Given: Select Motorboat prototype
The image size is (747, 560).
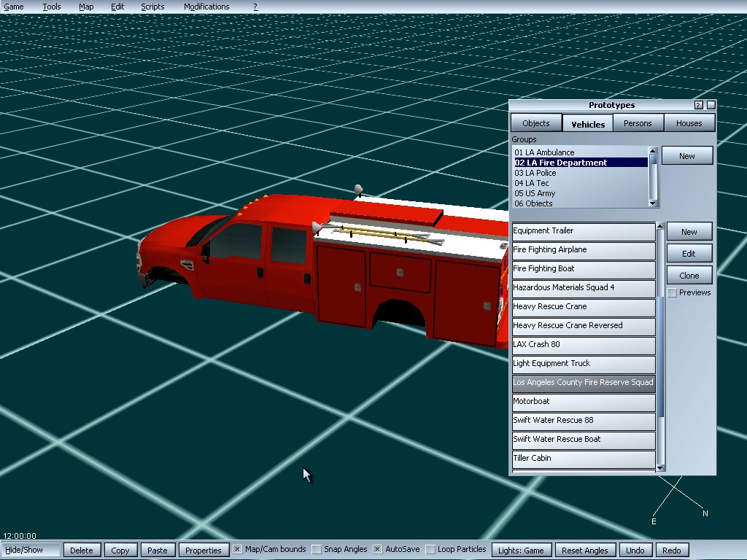Looking at the screenshot, I should 584,402.
